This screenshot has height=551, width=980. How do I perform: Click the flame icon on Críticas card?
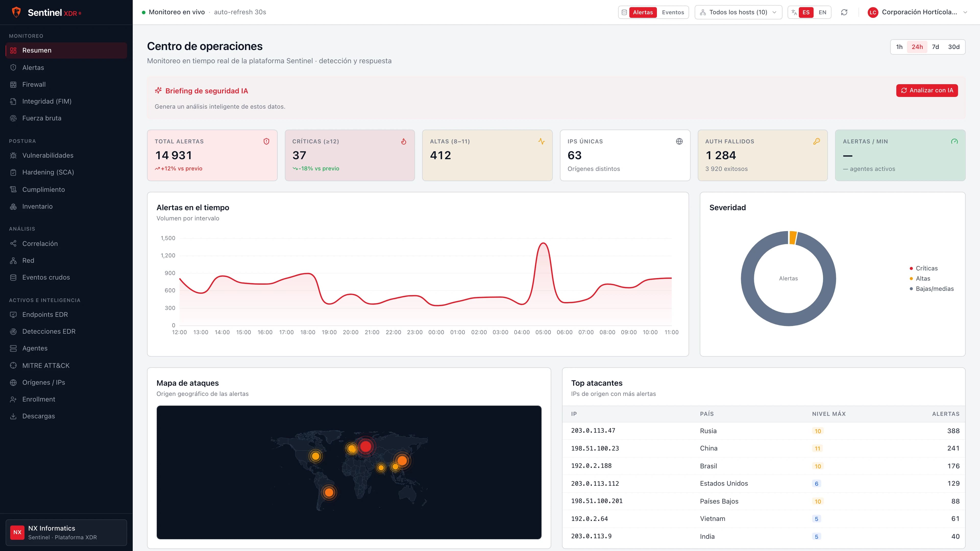pyautogui.click(x=404, y=142)
